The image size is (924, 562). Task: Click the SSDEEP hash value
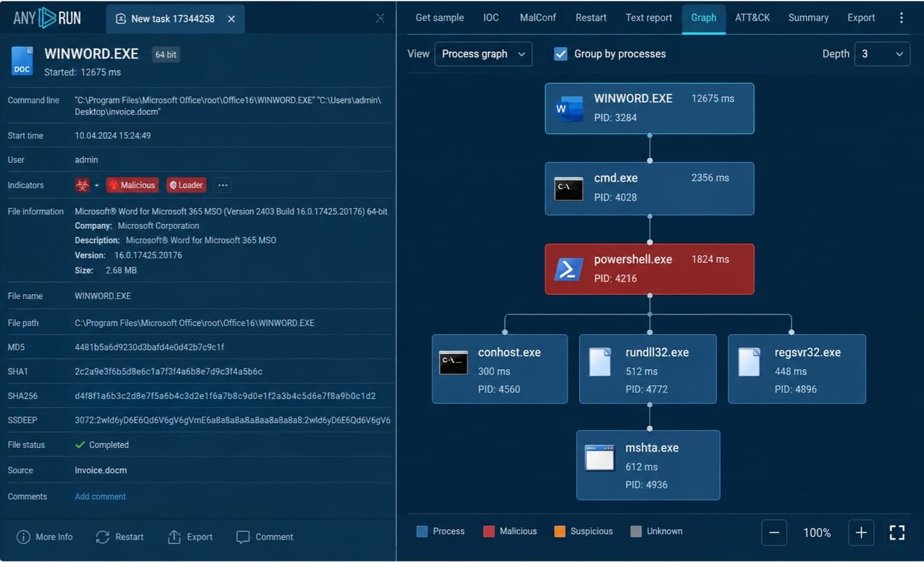point(233,420)
